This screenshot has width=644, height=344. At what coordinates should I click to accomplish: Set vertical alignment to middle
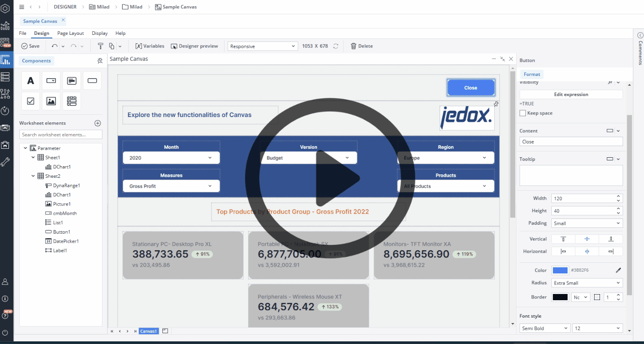(x=587, y=239)
